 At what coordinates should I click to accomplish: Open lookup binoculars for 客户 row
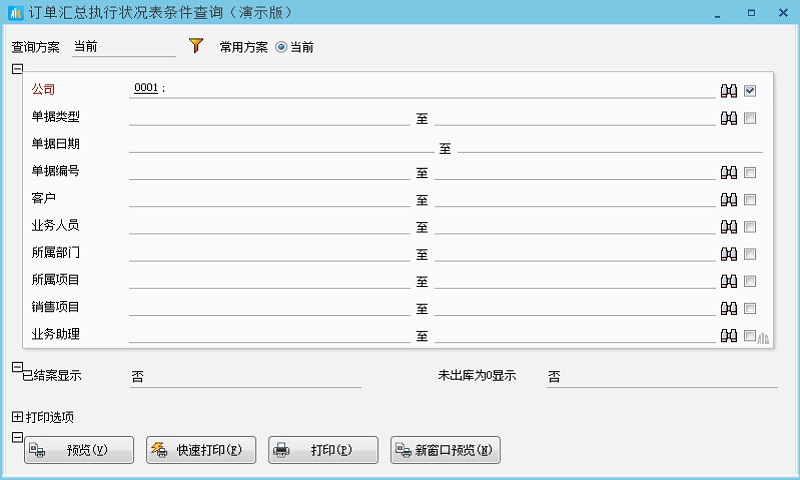click(729, 199)
